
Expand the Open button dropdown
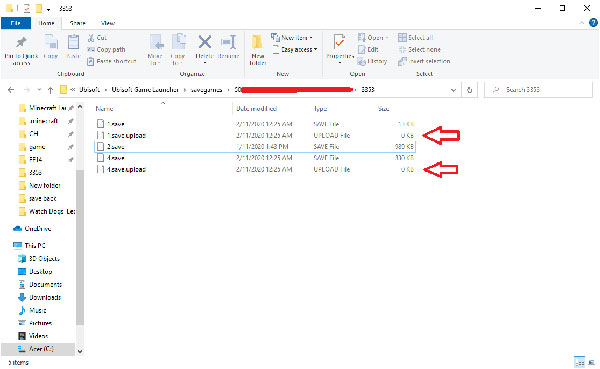[x=386, y=38]
